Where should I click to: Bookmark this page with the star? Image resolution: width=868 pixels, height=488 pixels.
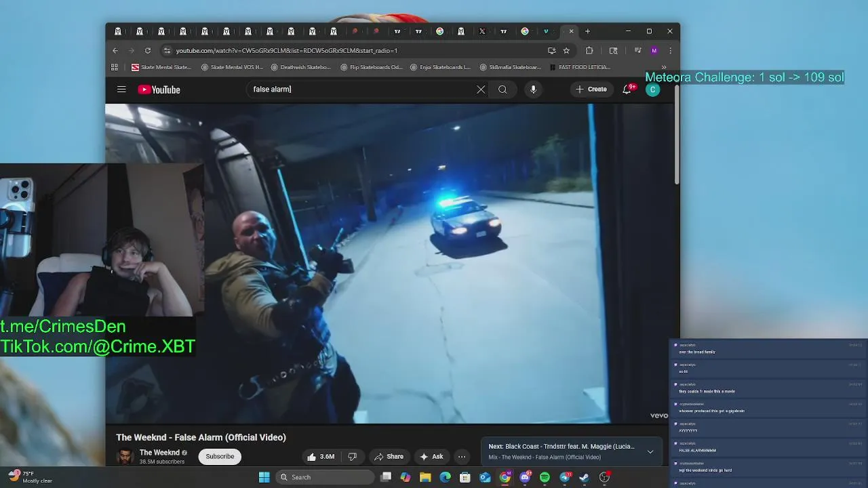coord(566,50)
